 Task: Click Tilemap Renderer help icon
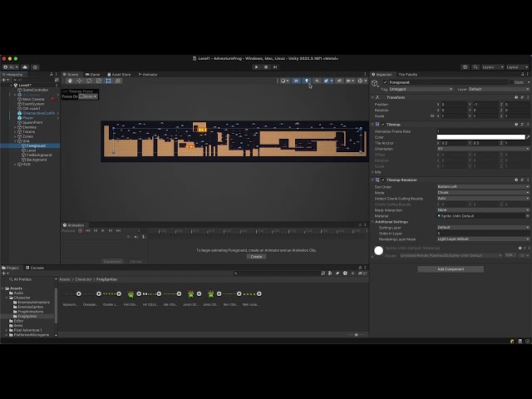(x=516, y=180)
